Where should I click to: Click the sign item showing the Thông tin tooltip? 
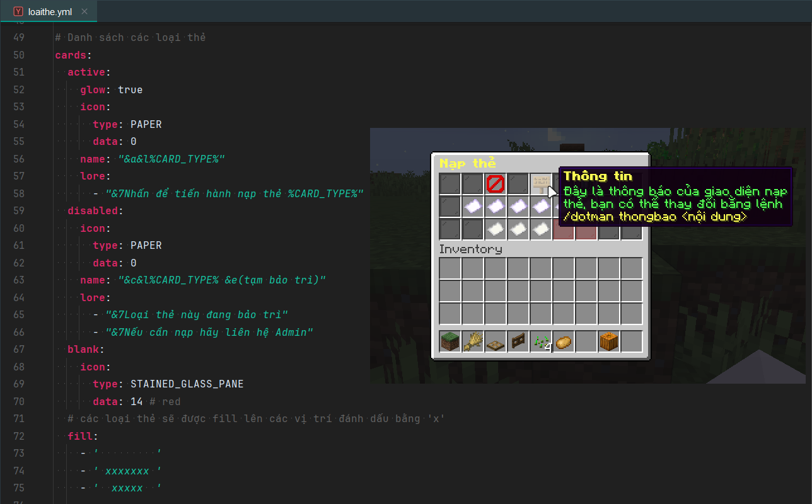click(x=541, y=183)
